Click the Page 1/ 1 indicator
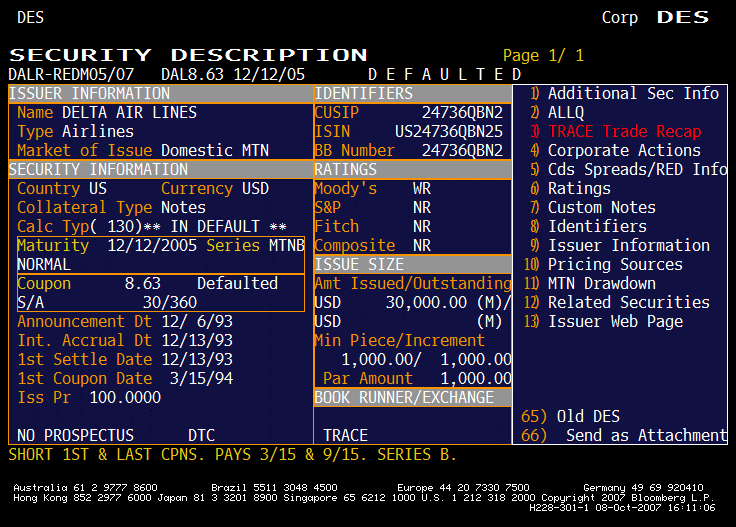 pos(543,55)
